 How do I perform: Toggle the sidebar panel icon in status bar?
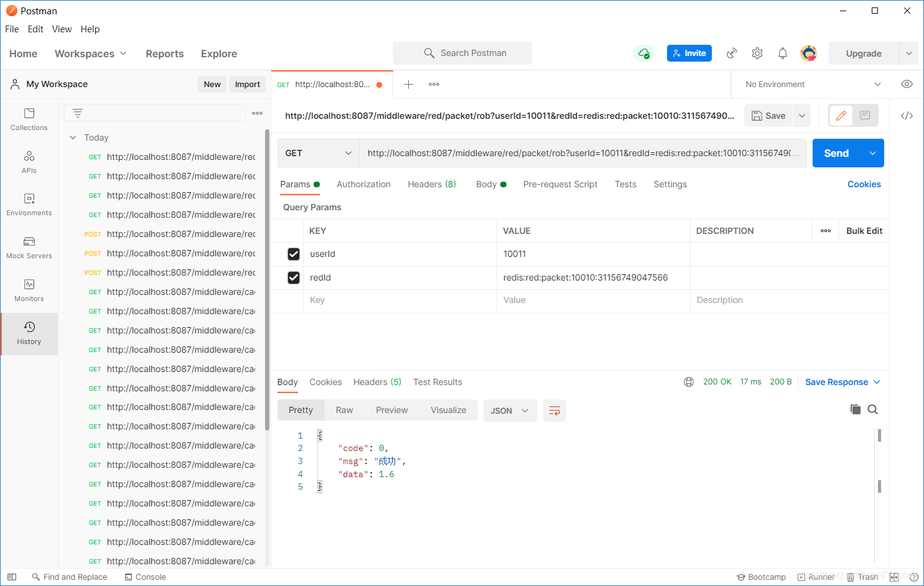click(x=12, y=577)
